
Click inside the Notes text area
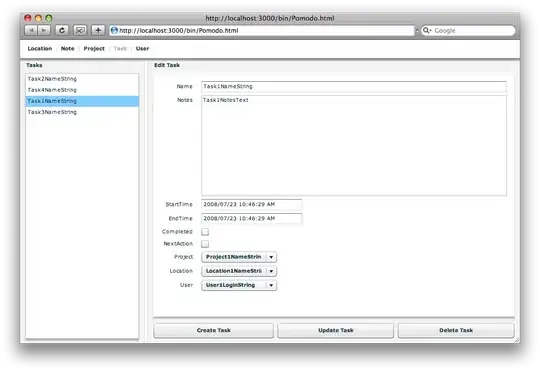pos(354,146)
